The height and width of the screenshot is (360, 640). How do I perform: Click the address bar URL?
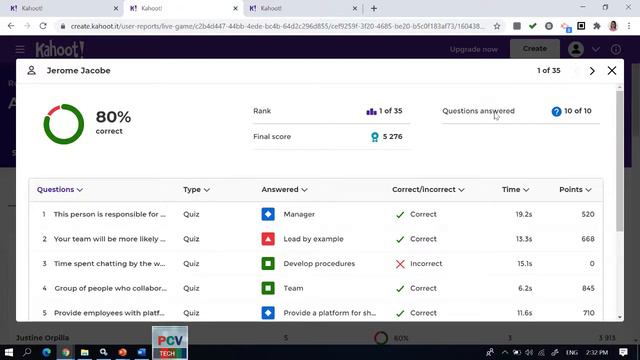pyautogui.click(x=277, y=26)
